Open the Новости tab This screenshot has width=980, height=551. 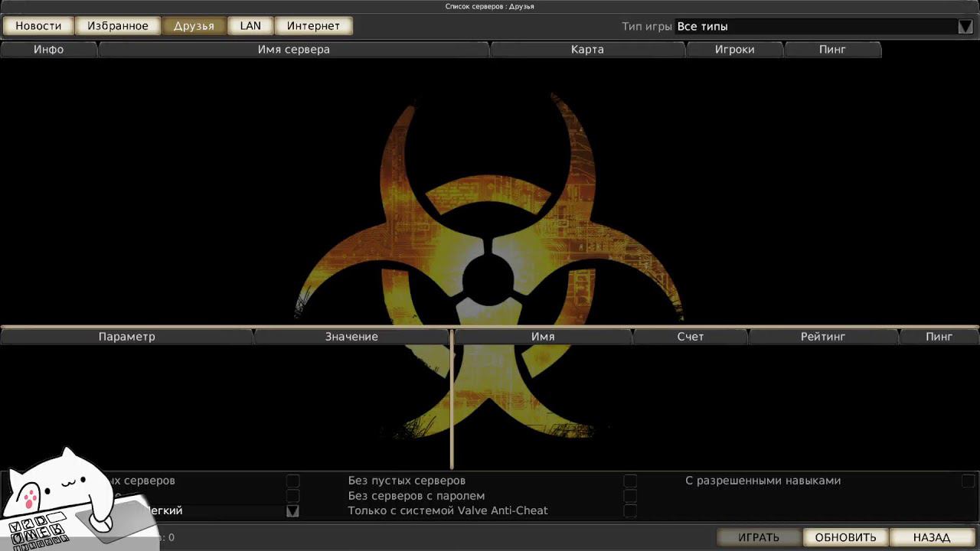point(38,26)
